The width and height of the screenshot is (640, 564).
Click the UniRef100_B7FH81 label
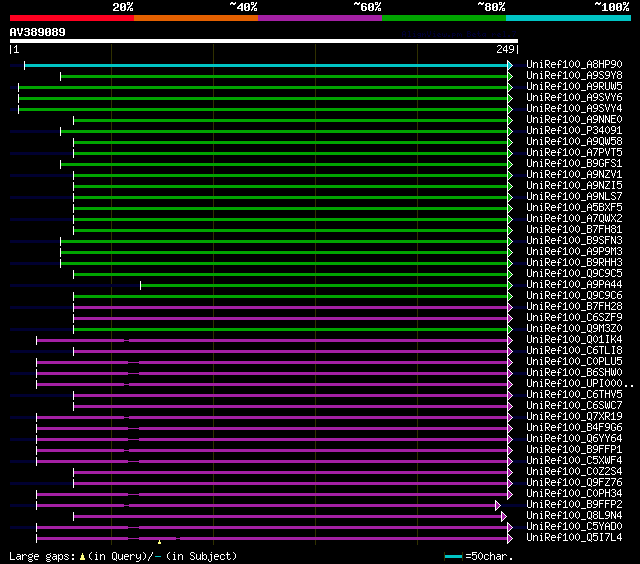pyautogui.click(x=574, y=230)
